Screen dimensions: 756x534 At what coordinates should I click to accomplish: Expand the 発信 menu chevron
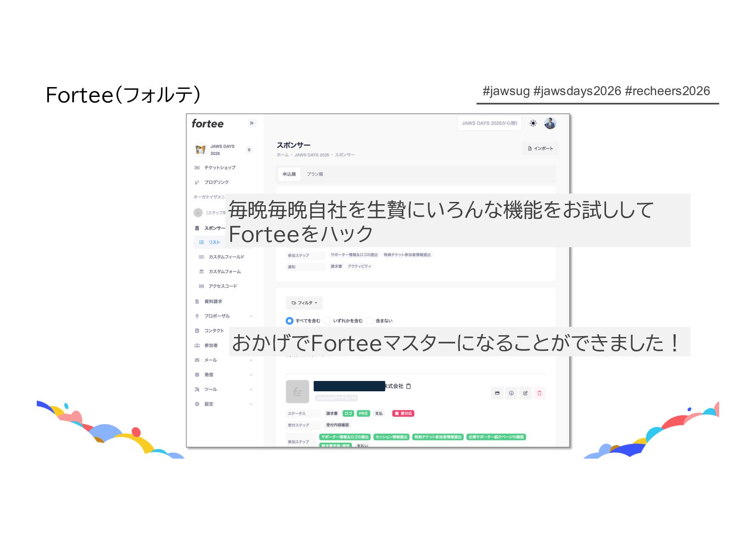tap(251, 375)
